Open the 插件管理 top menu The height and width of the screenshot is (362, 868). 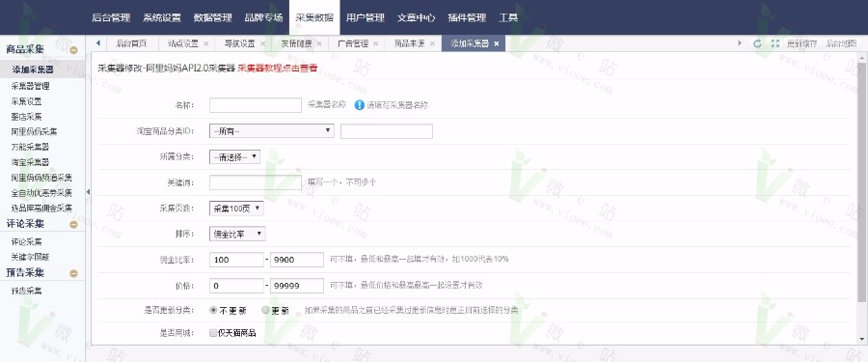tap(467, 17)
